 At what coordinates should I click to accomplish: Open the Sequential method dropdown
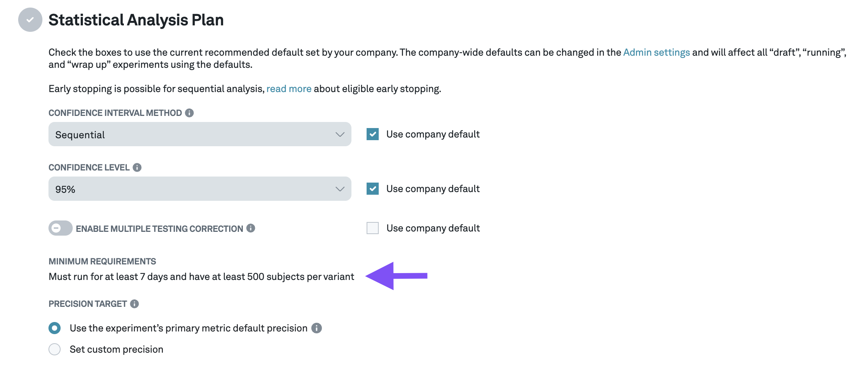[x=200, y=134]
